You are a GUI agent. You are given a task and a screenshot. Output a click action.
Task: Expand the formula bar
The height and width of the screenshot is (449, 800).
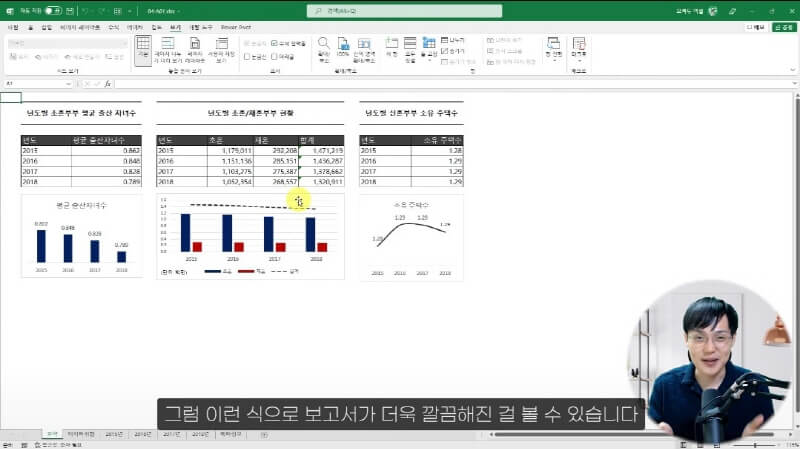795,84
